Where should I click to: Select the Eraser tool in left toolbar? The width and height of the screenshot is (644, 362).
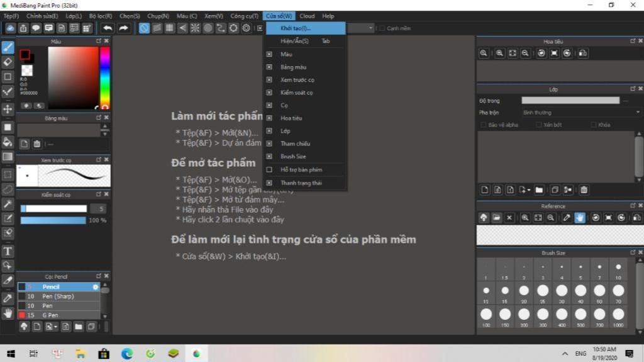point(8,62)
